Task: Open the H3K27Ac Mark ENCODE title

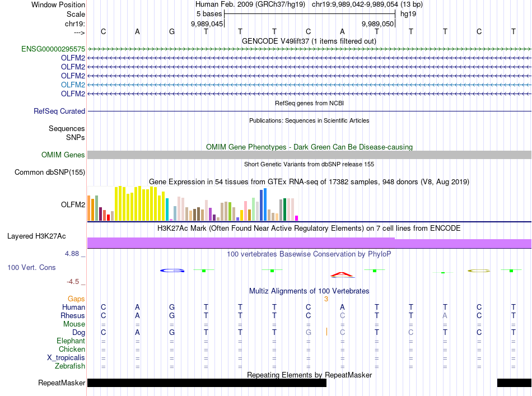Action: [309, 228]
